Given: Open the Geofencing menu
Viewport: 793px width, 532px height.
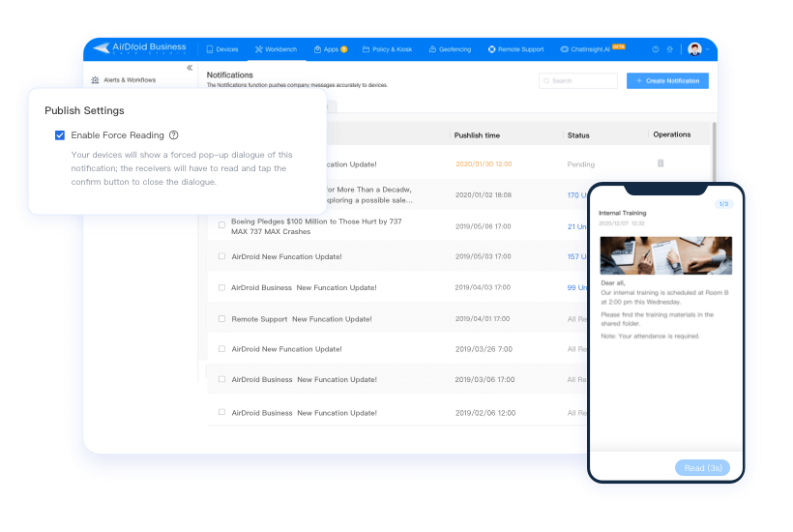Looking at the screenshot, I should point(450,49).
